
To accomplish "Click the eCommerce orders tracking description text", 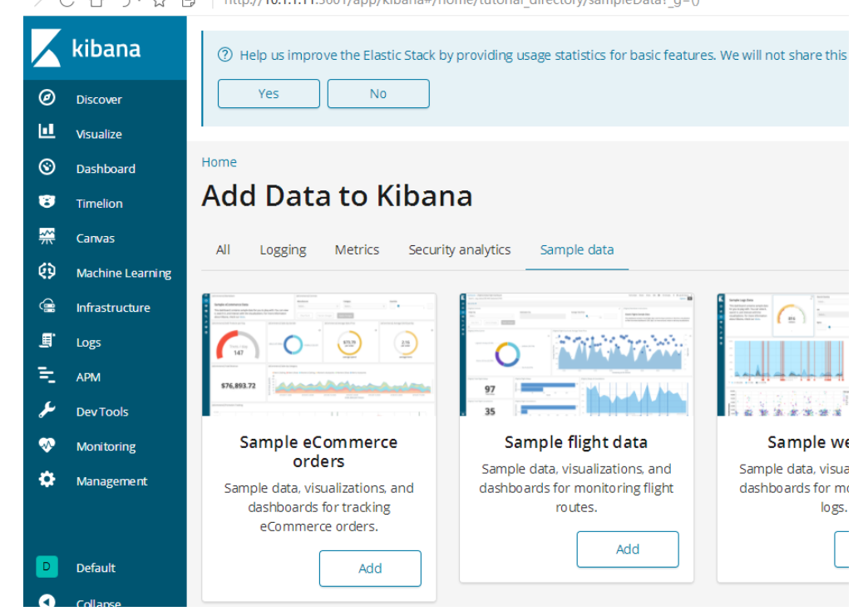I will pos(319,507).
